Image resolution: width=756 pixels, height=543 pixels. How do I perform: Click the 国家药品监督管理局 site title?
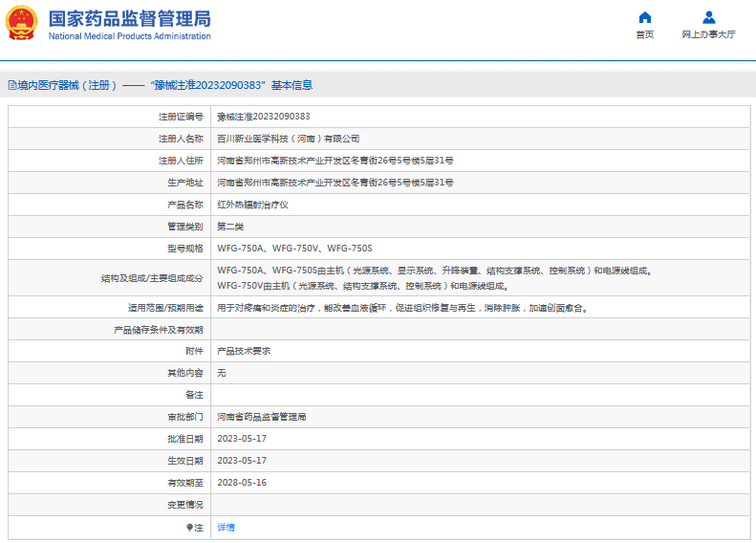click(129, 17)
